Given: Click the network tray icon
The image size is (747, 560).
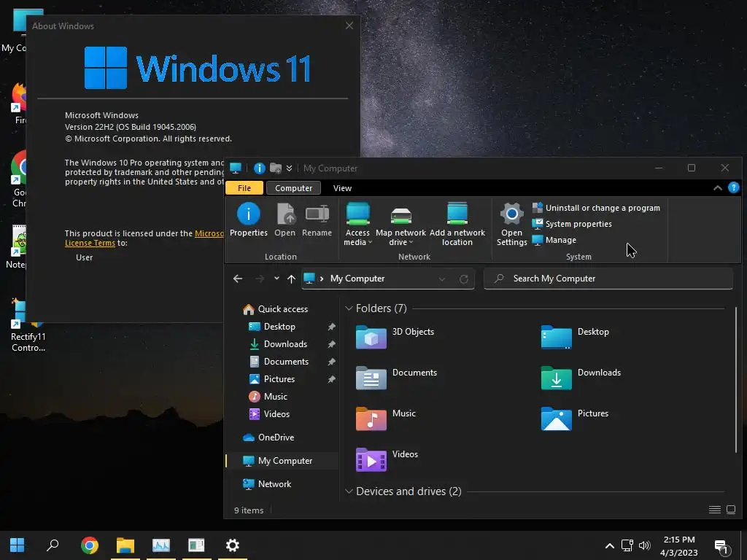Looking at the screenshot, I should [x=627, y=545].
